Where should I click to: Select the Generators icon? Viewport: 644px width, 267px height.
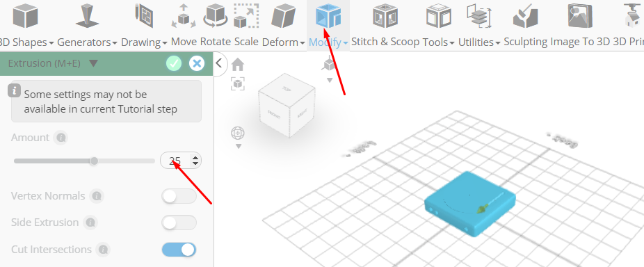[87, 15]
